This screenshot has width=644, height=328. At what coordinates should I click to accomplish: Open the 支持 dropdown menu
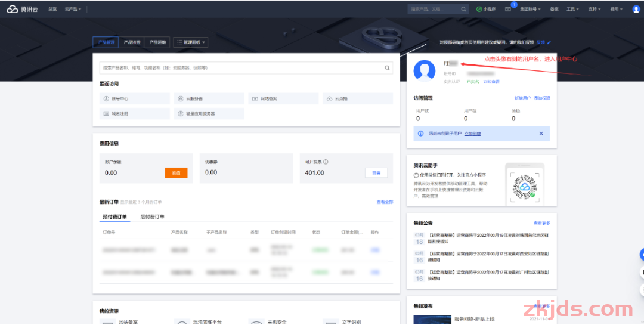(x=595, y=9)
